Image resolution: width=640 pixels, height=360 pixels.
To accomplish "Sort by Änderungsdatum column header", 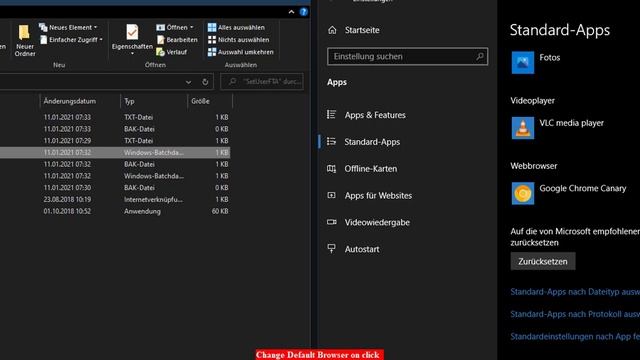I will pyautogui.click(x=70, y=101).
